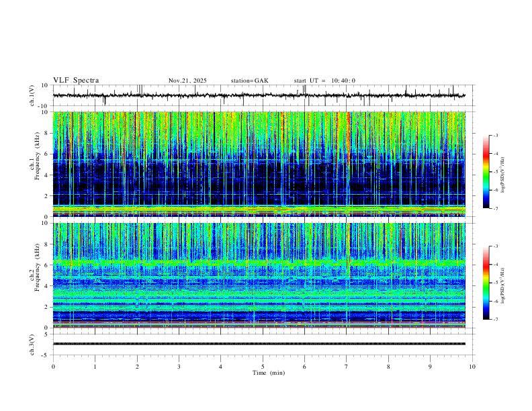The image size is (532, 411).
Task: Click the "ch.1(V)" waveform axis label
Action: click(32, 95)
